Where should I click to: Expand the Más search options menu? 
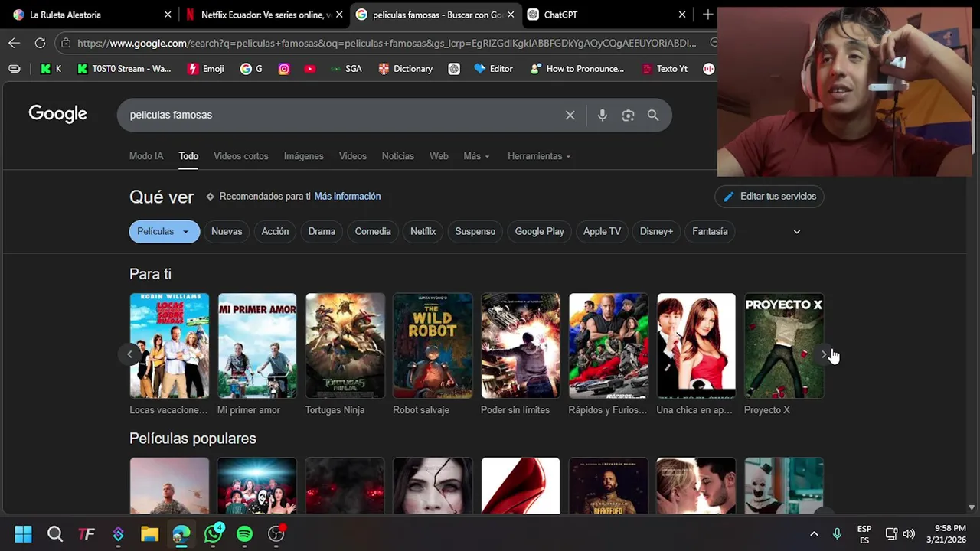tap(476, 156)
